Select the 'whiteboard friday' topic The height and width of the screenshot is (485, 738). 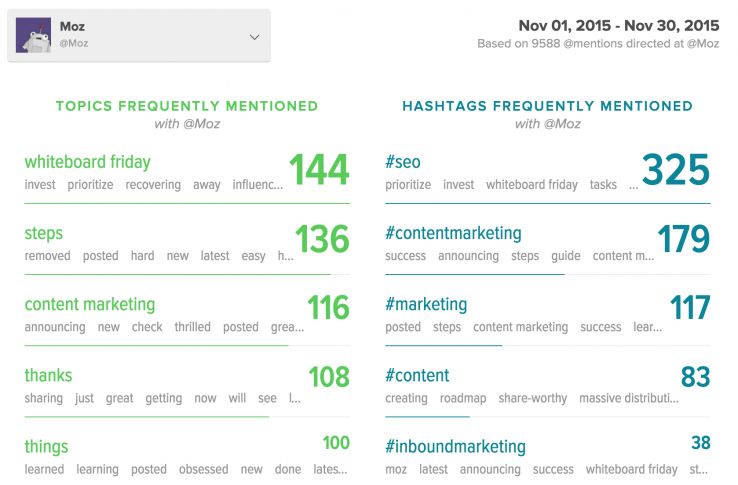[87, 162]
